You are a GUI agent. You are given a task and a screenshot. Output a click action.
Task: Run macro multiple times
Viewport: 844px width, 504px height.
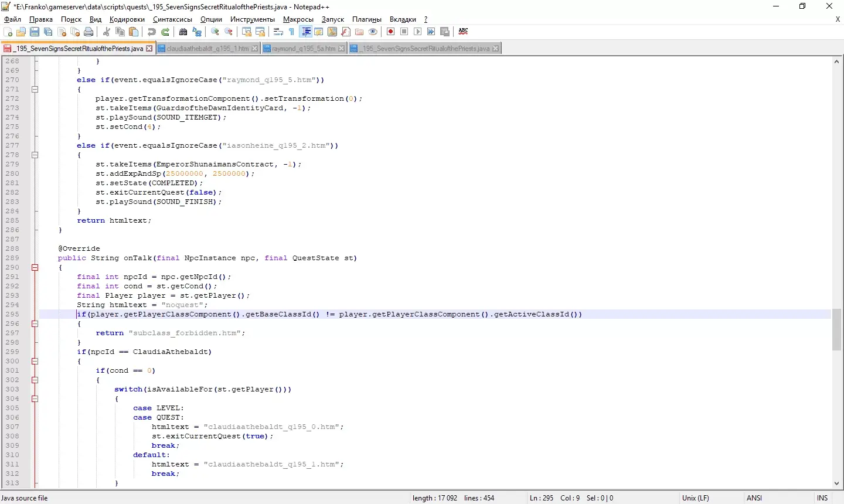coord(431,32)
